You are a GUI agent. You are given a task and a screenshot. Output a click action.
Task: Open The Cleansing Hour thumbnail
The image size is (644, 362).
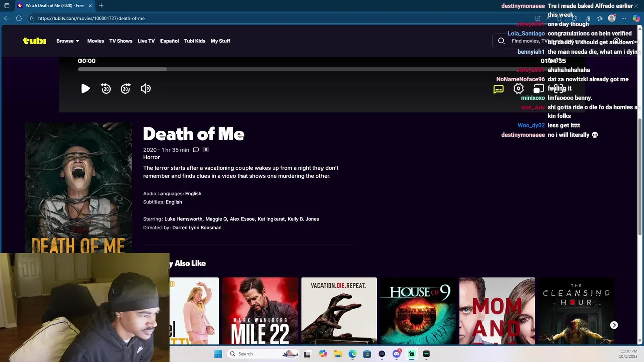(577, 311)
